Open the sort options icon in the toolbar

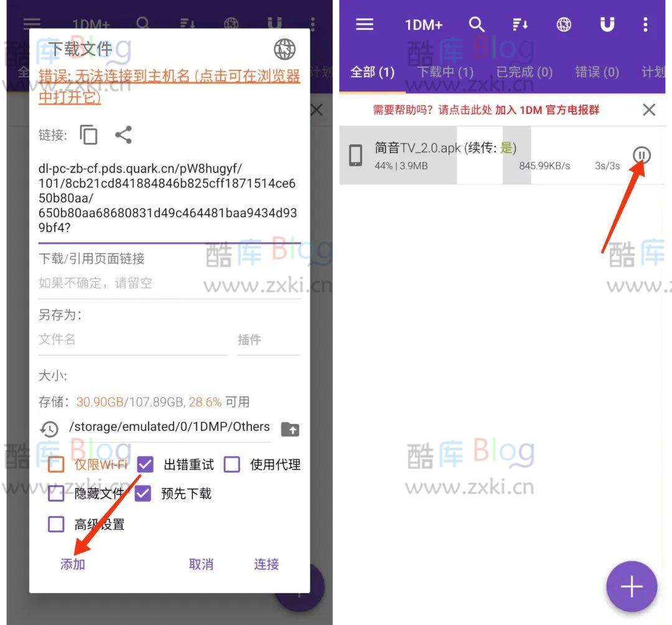(520, 25)
